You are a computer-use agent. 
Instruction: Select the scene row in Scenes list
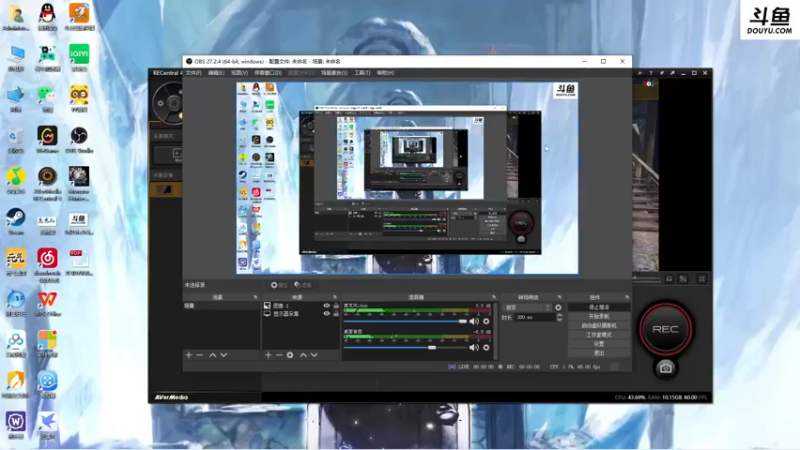[221, 306]
